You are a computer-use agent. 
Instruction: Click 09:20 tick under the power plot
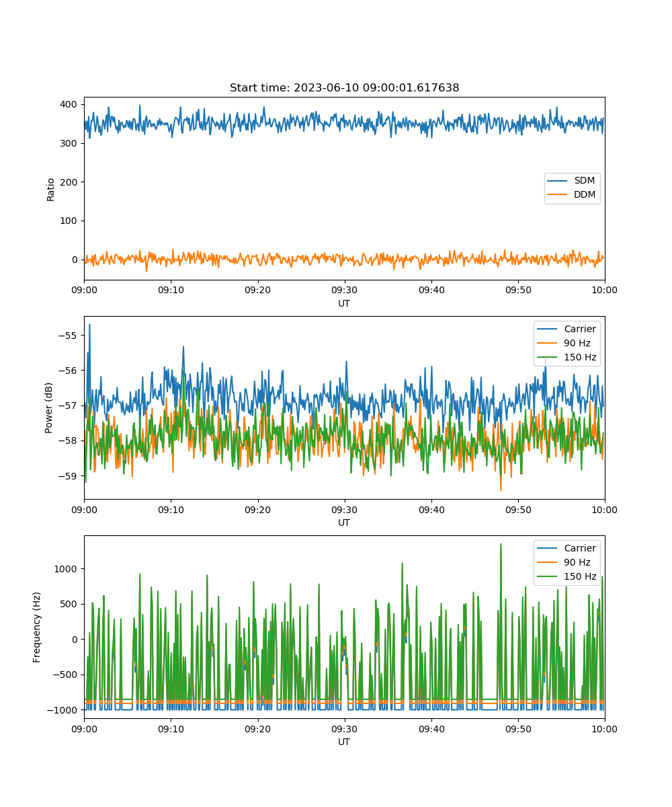(257, 509)
